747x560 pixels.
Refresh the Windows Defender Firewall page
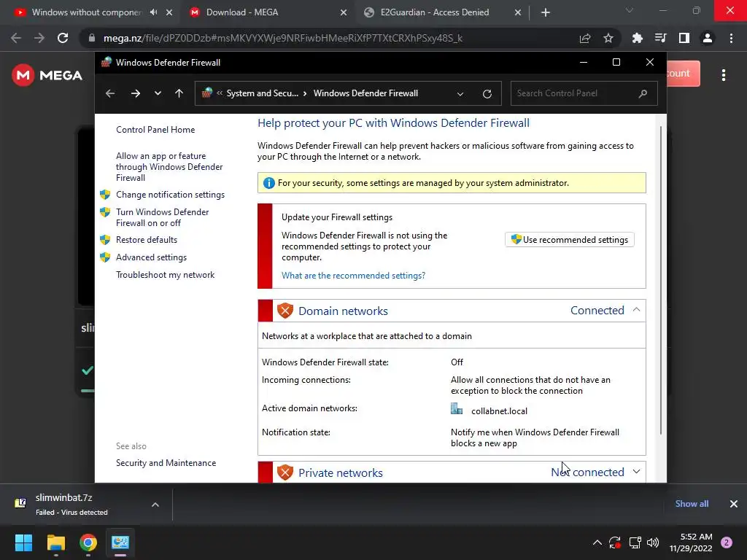(487, 94)
